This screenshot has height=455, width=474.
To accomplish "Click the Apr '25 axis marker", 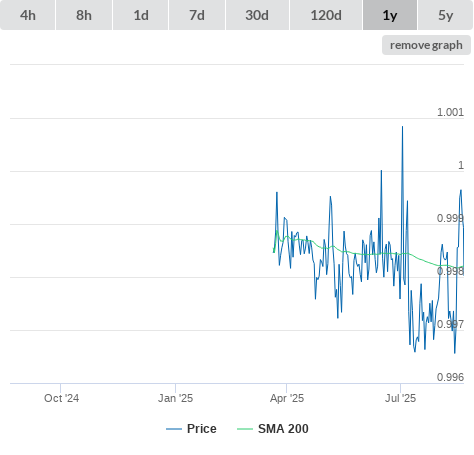I will (x=287, y=398).
